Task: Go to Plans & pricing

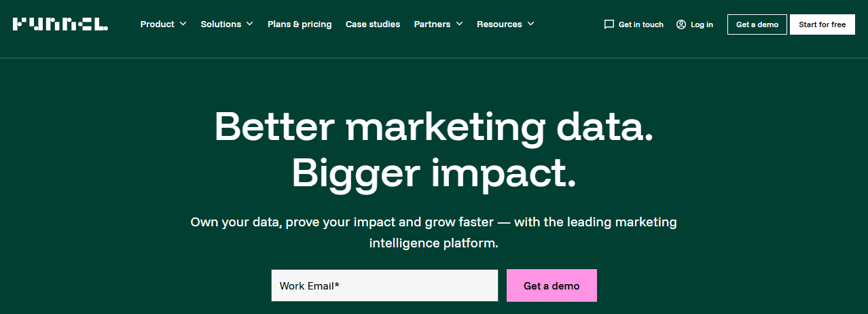Action: coord(300,24)
